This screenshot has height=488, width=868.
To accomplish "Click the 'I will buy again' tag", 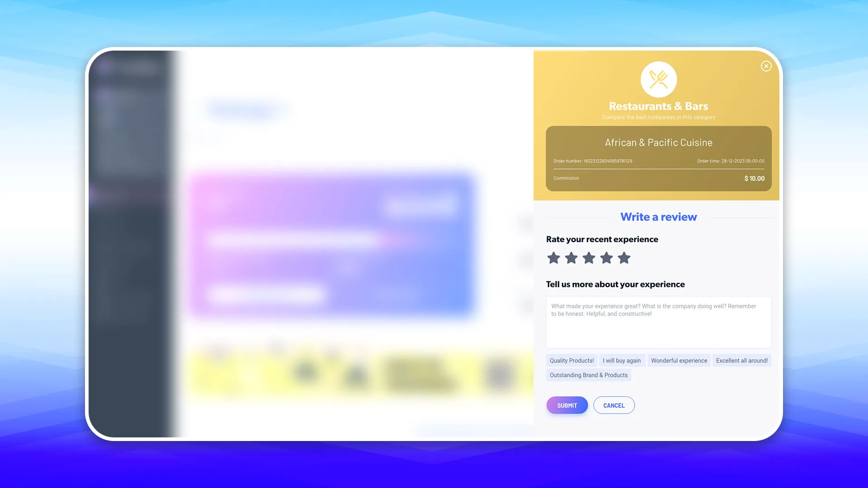I will click(622, 361).
